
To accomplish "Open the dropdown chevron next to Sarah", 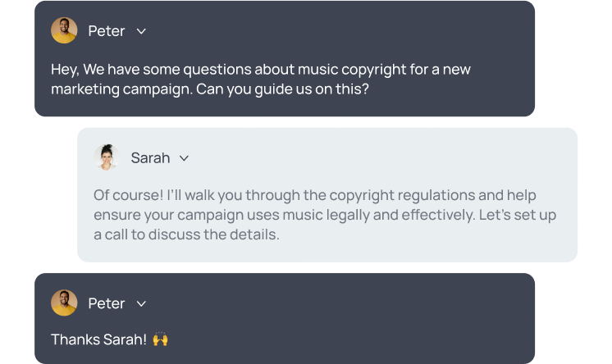I will point(184,158).
